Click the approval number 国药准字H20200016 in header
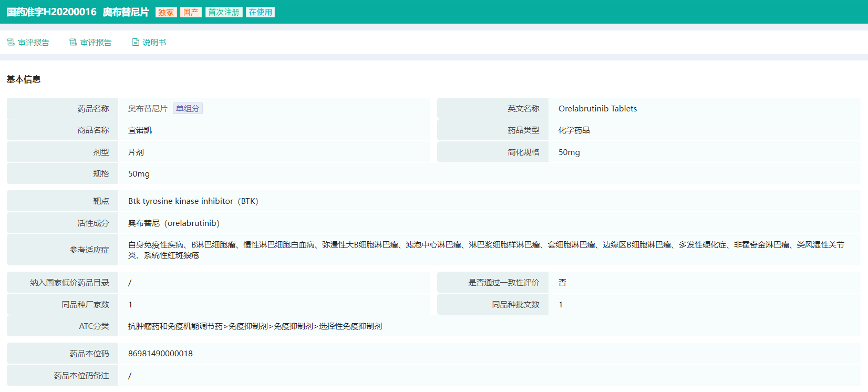868x392 pixels. tap(51, 12)
